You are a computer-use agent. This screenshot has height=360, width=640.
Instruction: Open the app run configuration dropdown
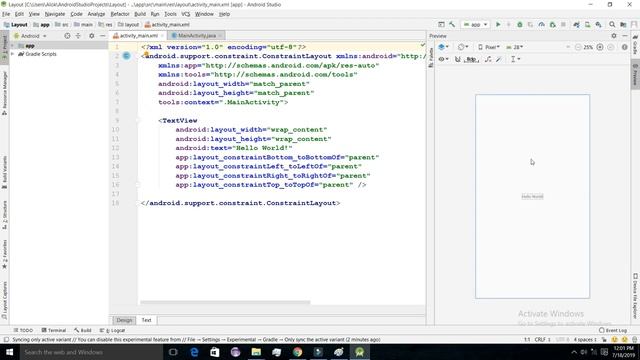(476, 24)
